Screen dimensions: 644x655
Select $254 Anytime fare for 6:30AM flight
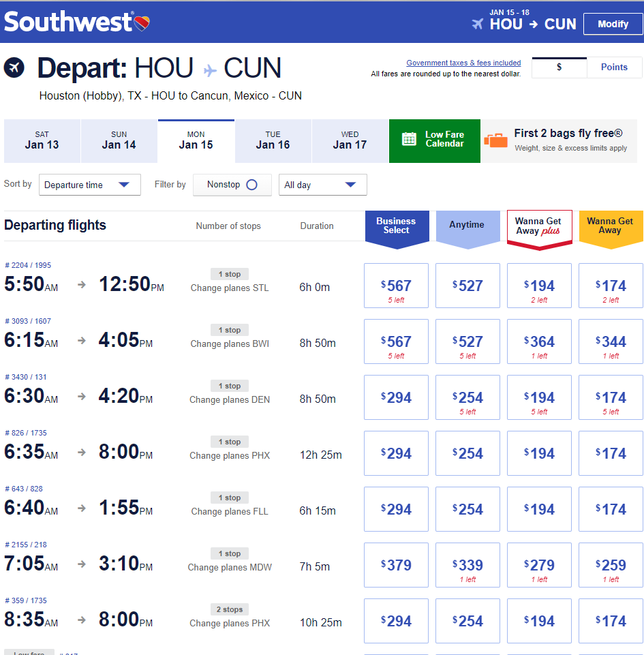click(x=467, y=397)
